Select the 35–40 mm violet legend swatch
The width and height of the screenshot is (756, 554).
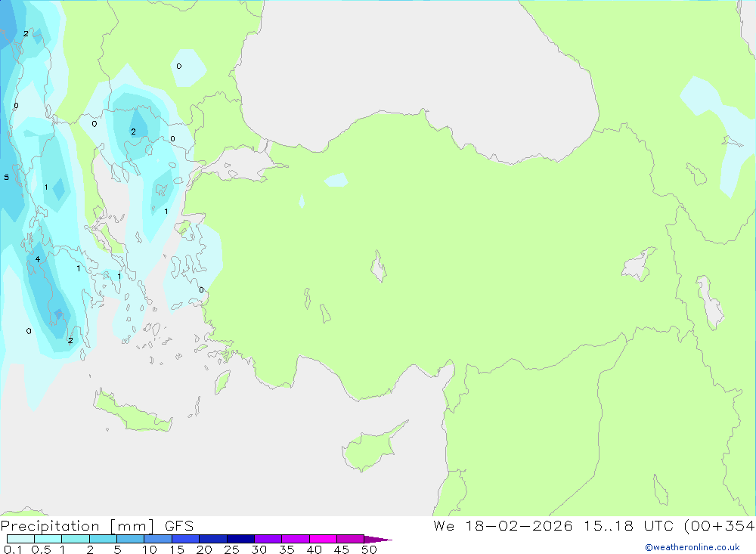tap(295, 539)
